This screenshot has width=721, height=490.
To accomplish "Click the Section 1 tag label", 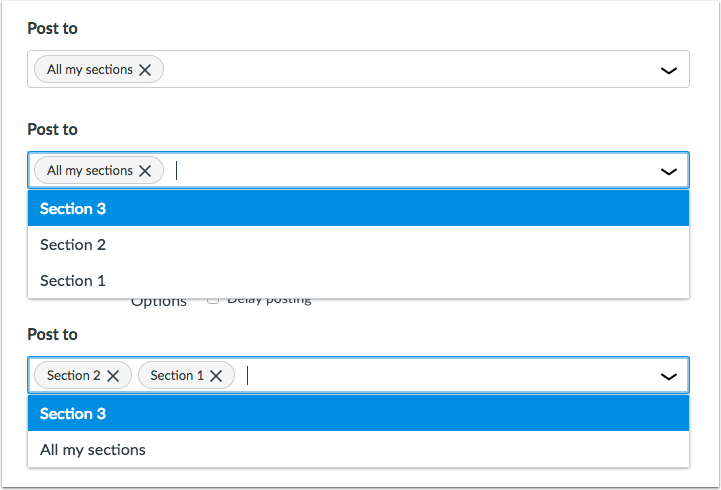I will point(177,376).
